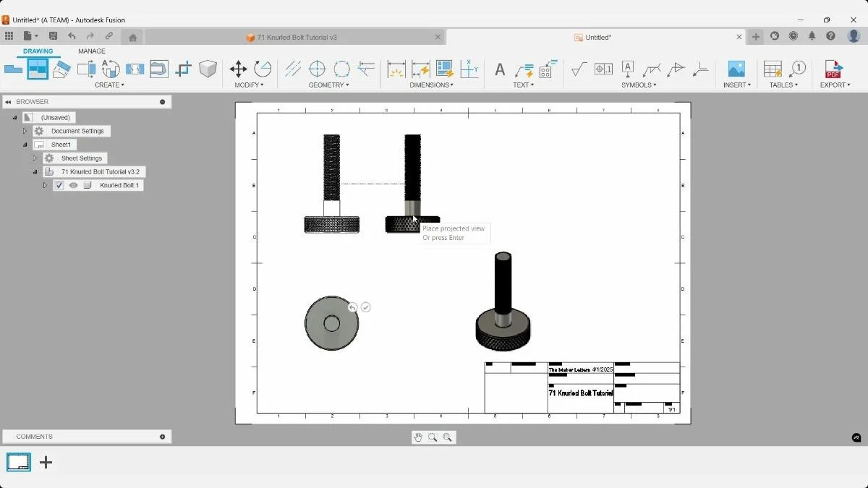Click the large Text tool icon
The width and height of the screenshot is (868, 488).
click(499, 69)
